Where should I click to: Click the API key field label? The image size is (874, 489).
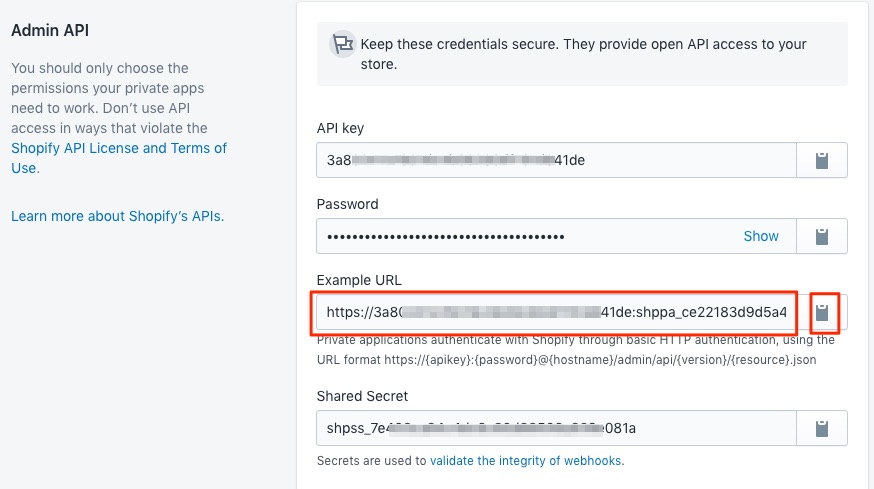pyautogui.click(x=340, y=128)
